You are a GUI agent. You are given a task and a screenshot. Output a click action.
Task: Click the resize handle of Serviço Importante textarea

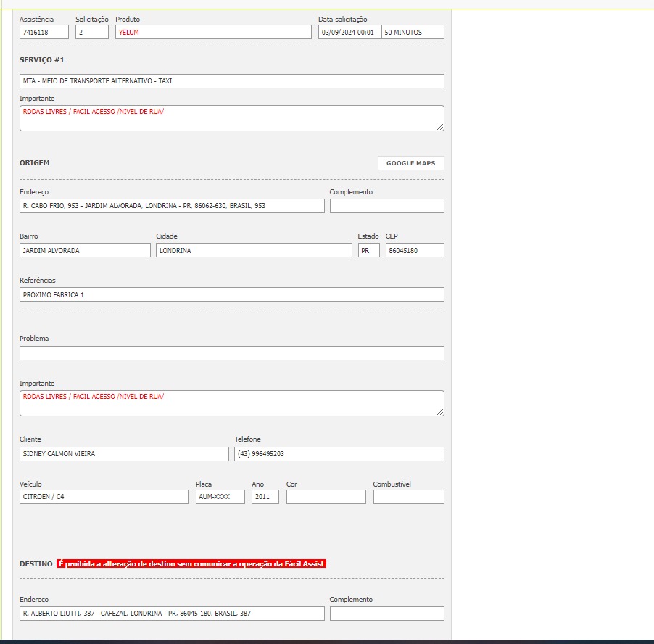pos(440,127)
